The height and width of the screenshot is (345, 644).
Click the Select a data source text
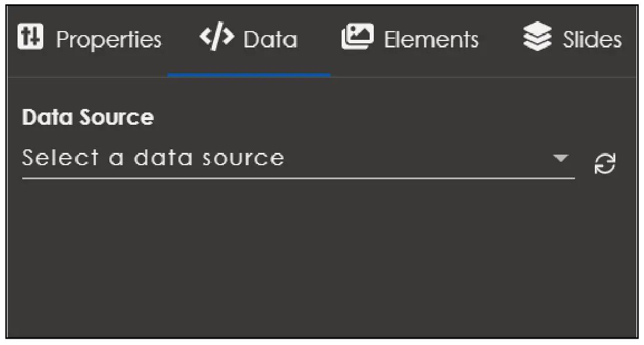point(153,157)
